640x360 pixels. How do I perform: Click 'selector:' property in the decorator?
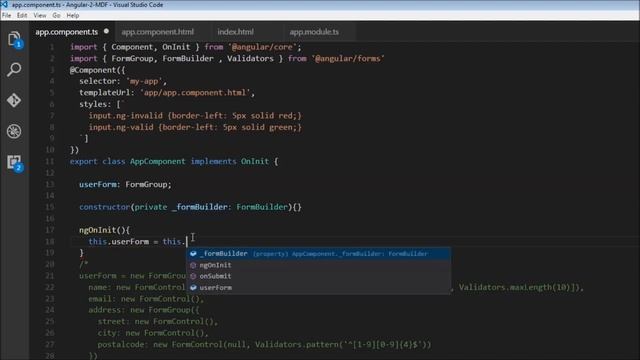tap(100, 81)
